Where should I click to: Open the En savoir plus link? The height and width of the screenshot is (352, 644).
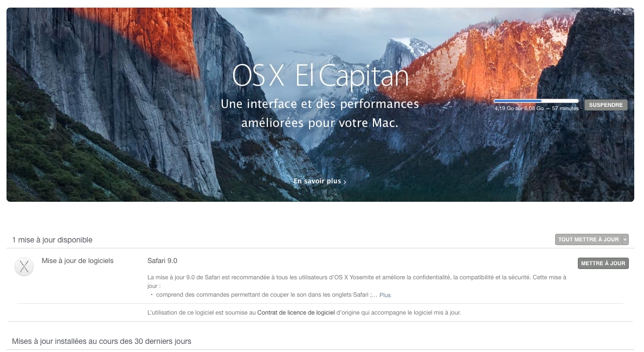click(x=317, y=181)
